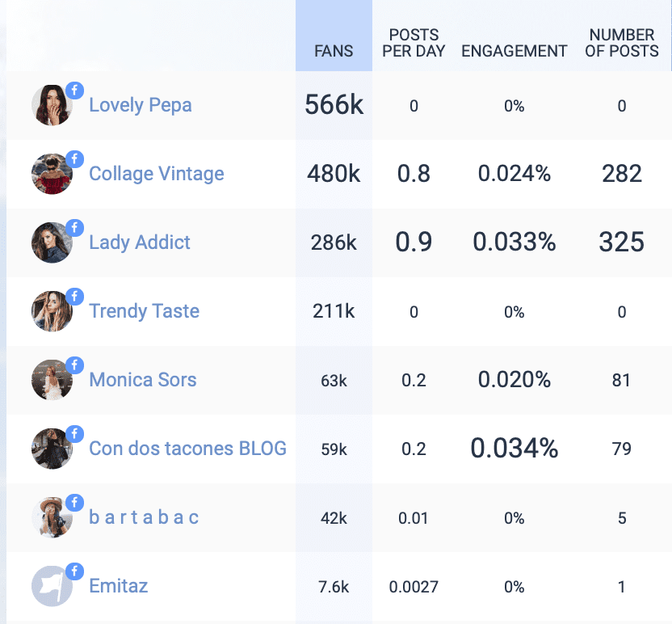Open the Lovely Pepa profile link

click(x=141, y=105)
